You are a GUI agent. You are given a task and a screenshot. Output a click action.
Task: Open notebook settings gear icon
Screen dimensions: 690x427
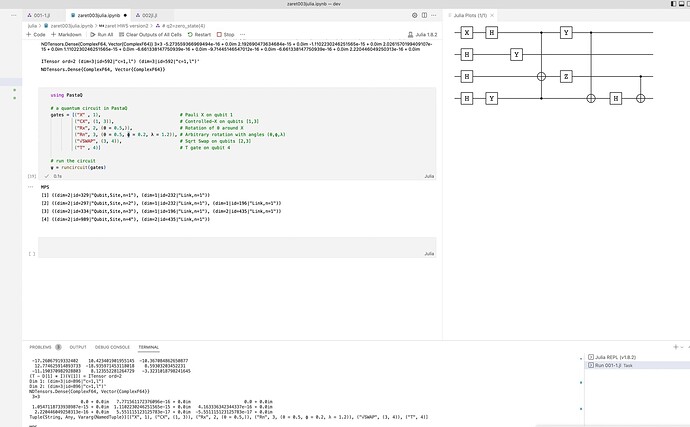[415, 15]
